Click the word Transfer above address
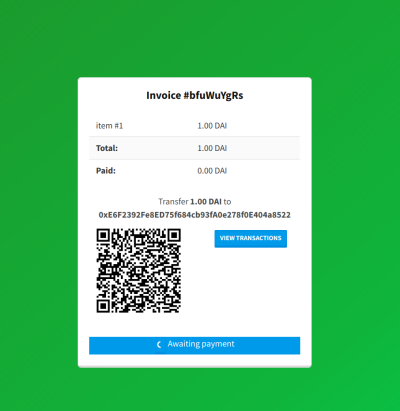This screenshot has height=411, width=400. (173, 202)
